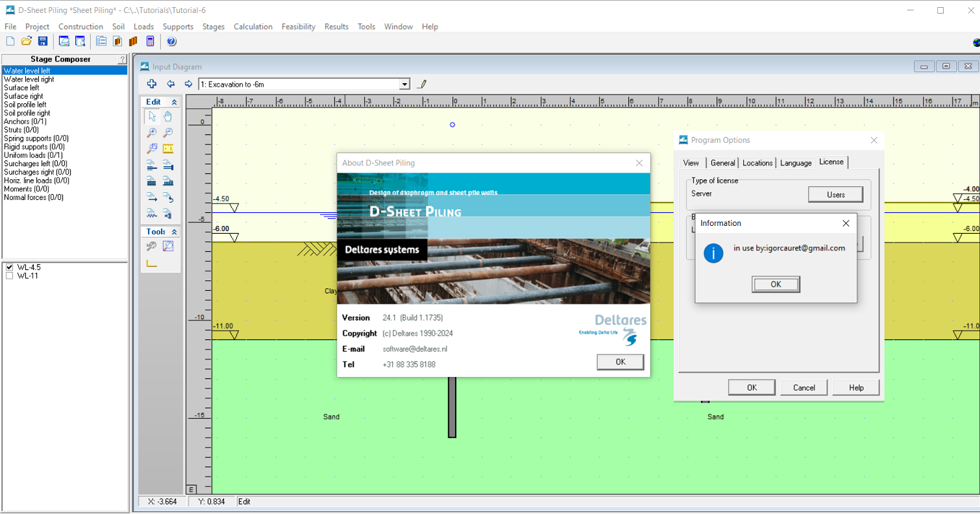Image resolution: width=980 pixels, height=514 pixels.
Task: Switch to the General tab in Program Options
Action: (722, 163)
